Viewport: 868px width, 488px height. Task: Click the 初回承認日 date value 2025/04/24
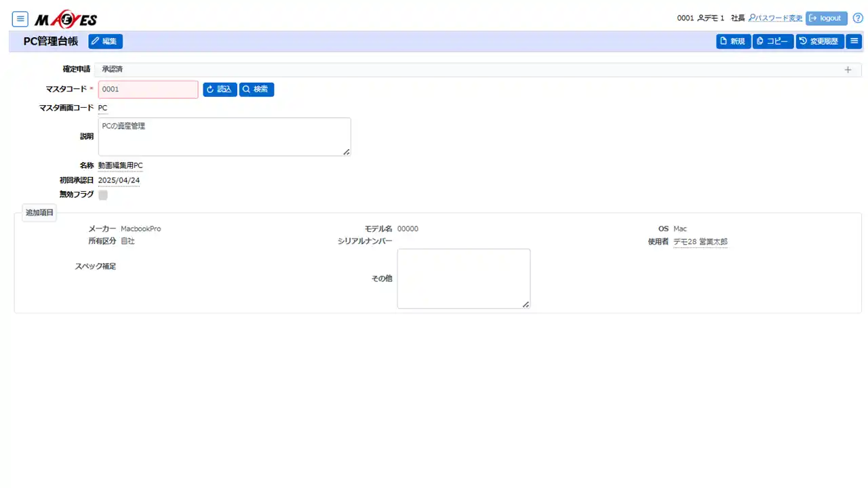point(119,180)
